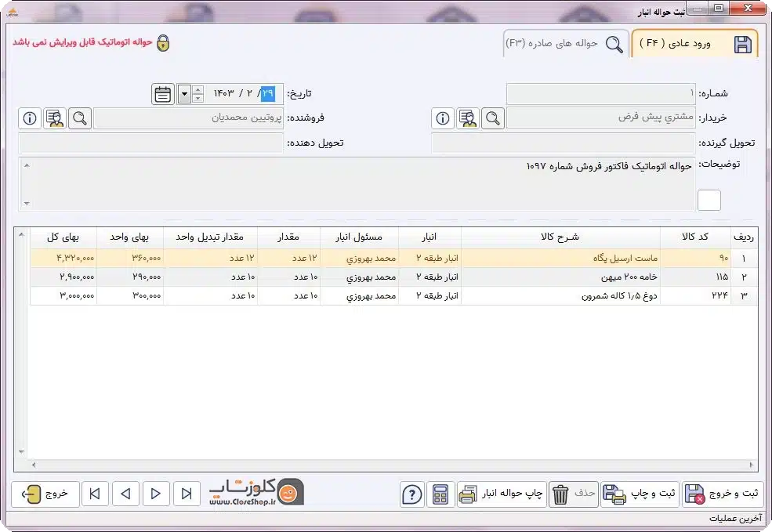Select row ماست ارسیل پگاه
772x532 pixels.
(x=394, y=259)
